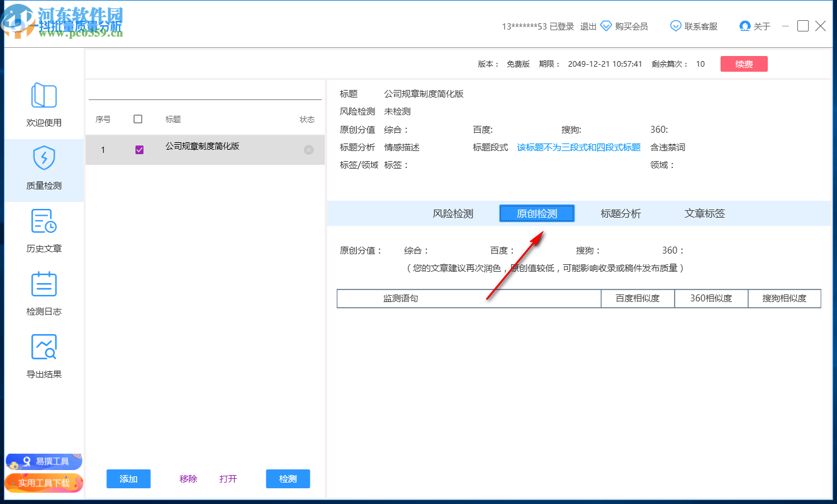
Task: Click the gray status circle on the article row
Action: (x=308, y=150)
